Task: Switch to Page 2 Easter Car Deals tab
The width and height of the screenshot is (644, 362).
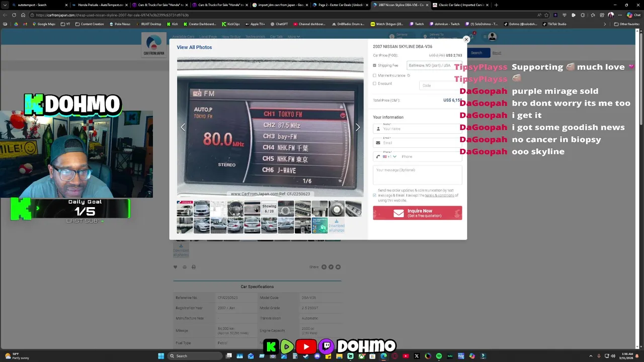Action: coord(340,5)
